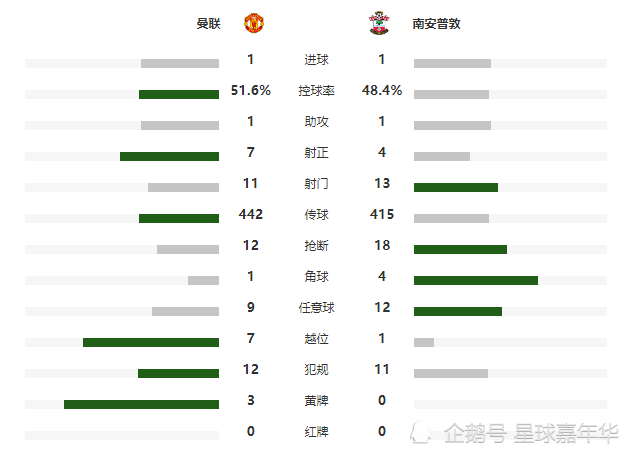Click Manchester United's green possession bar
The height and width of the screenshot is (455, 633).
(179, 94)
